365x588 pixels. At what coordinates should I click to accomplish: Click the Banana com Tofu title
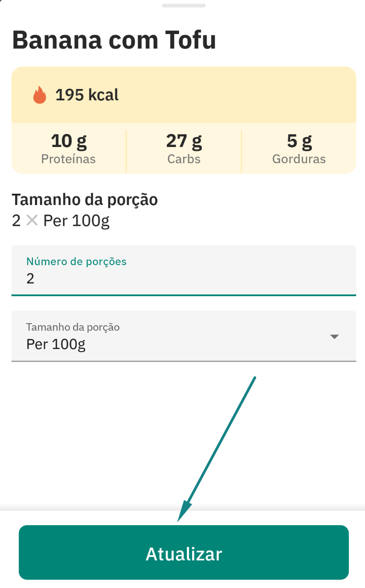(x=114, y=40)
